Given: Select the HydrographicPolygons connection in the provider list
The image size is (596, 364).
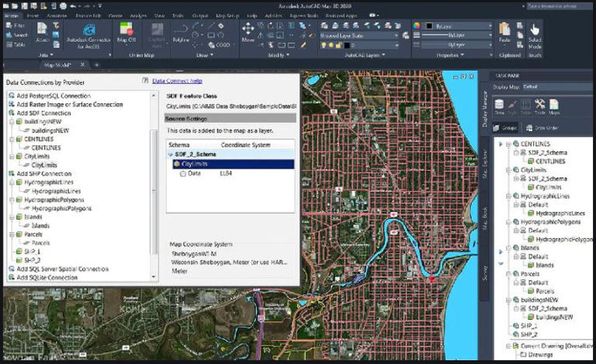Looking at the screenshot, I should click(54, 199).
